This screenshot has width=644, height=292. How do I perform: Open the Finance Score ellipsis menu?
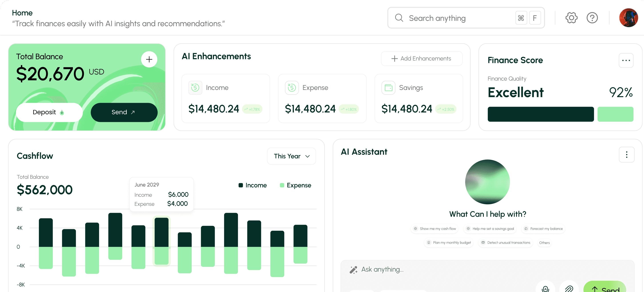pyautogui.click(x=626, y=60)
